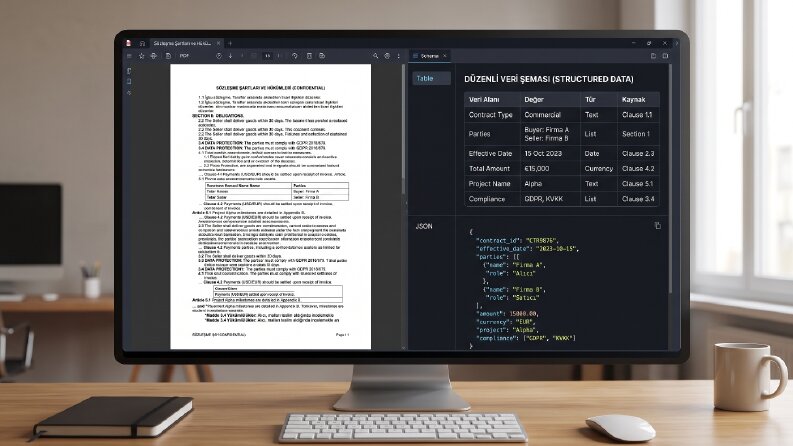Click the page number field in PDF toolbar
Image resolution: width=793 pixels, height=446 pixels.
[268, 56]
